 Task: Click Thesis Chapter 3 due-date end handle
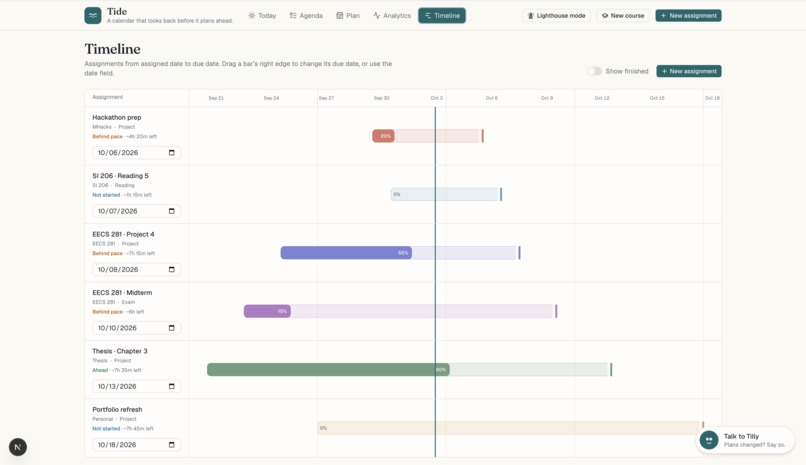(x=611, y=369)
